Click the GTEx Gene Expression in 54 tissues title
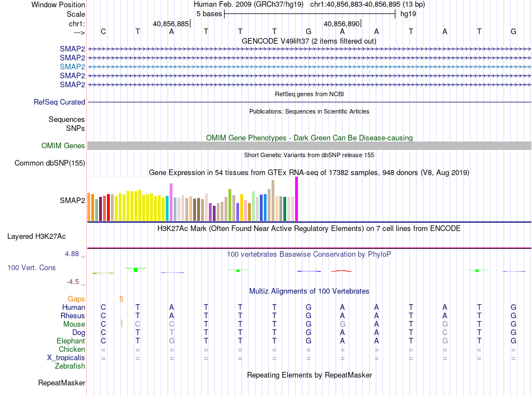Screen dimensions: 532x396 [309, 173]
